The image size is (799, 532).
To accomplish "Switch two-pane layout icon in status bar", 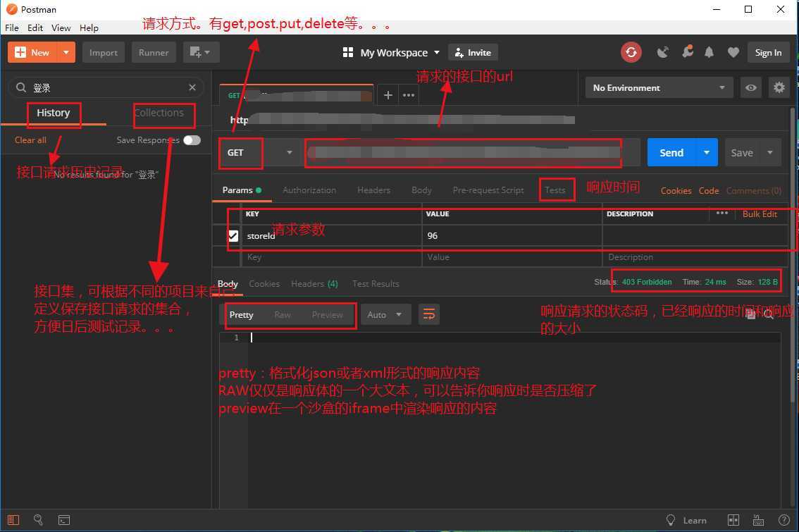I will point(733,520).
